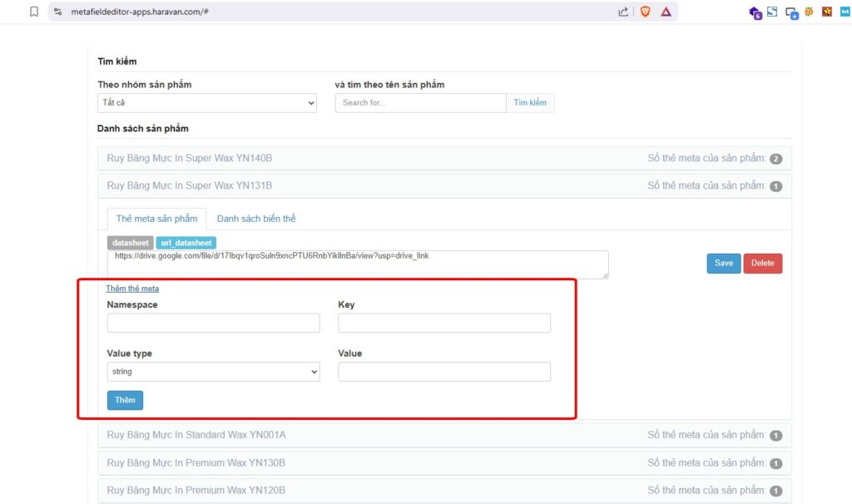852x504 pixels.
Task: Click the share page icon in address bar
Action: click(x=623, y=12)
